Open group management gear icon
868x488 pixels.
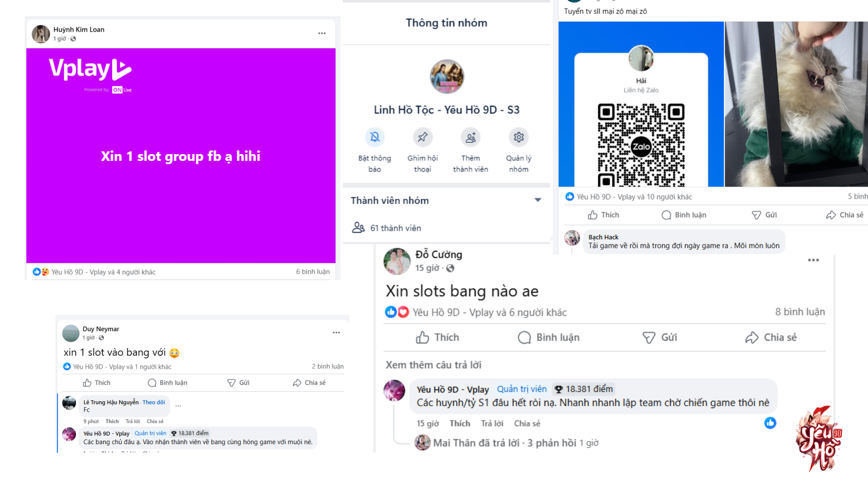[519, 137]
